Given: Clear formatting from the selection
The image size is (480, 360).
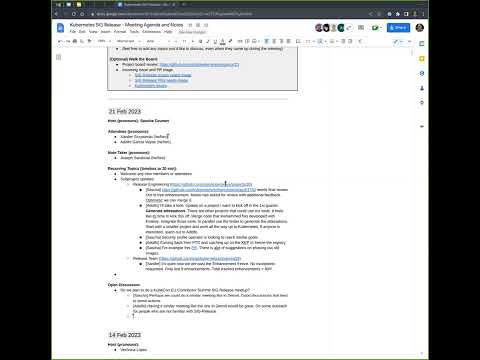Looking at the screenshot, I should click(360, 41).
